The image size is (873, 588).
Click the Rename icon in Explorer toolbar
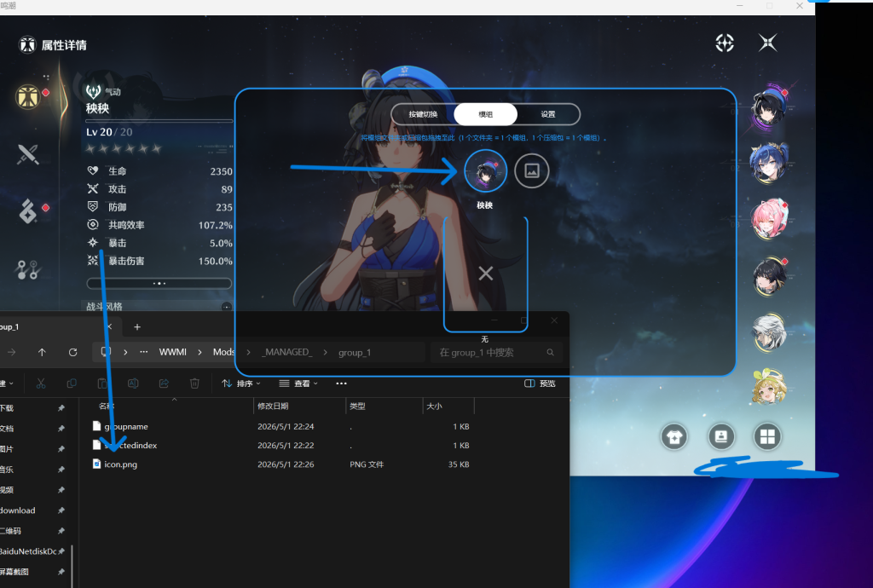coord(132,383)
